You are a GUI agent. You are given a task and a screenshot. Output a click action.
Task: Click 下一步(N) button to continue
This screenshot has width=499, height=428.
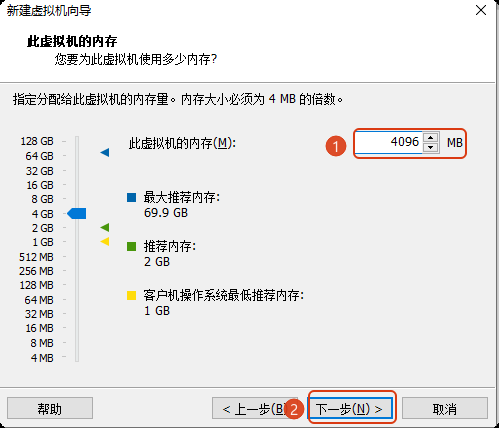coord(349,409)
